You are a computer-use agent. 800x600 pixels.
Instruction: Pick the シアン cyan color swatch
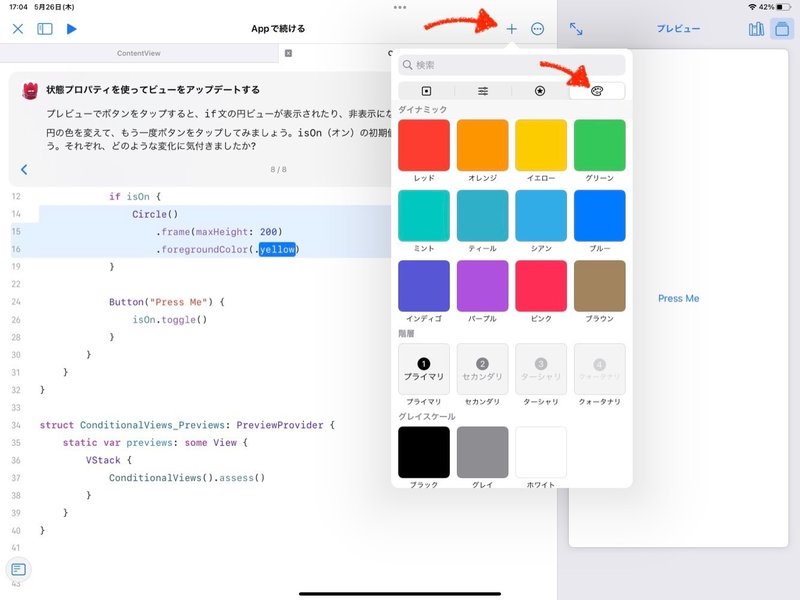coord(541,215)
